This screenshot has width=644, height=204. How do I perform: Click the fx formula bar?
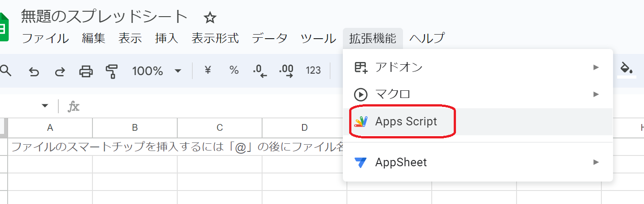73,106
